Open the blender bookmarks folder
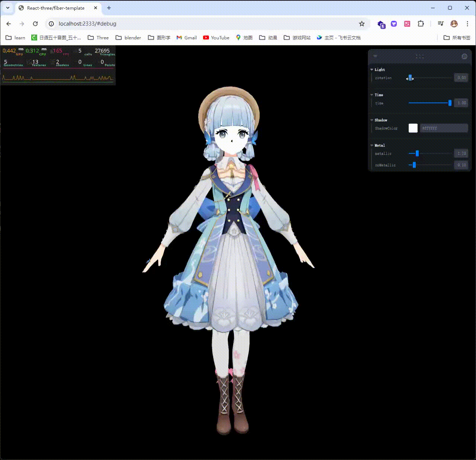Image resolution: width=476 pixels, height=460 pixels. [128, 38]
